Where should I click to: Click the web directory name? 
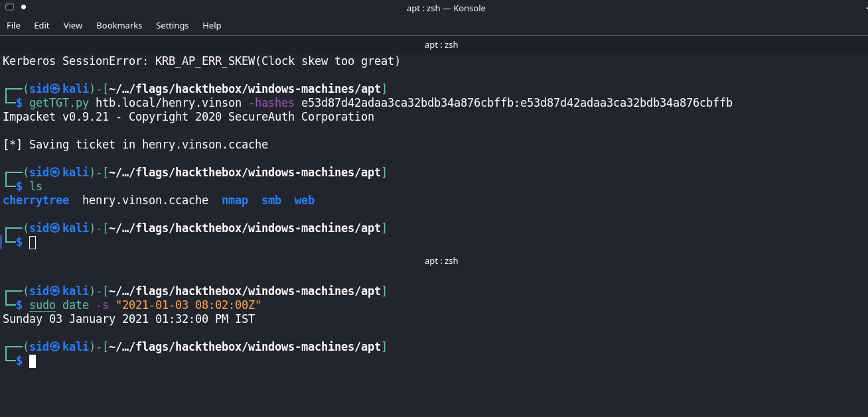click(305, 200)
